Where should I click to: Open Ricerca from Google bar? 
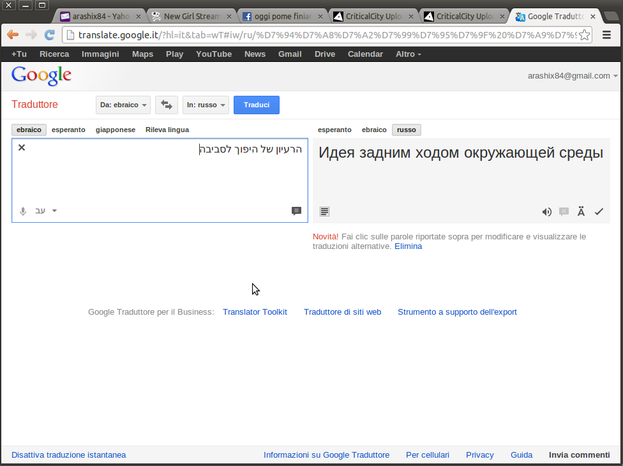pyautogui.click(x=54, y=54)
